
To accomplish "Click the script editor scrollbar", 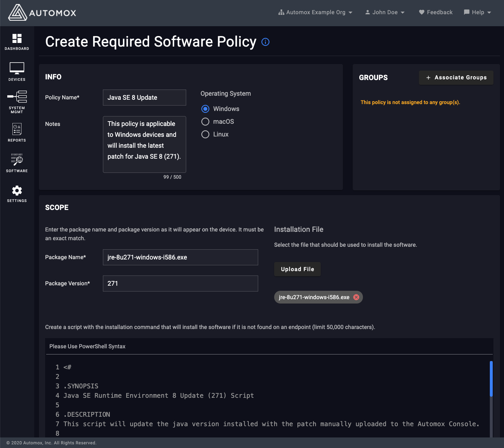I will click(491, 378).
